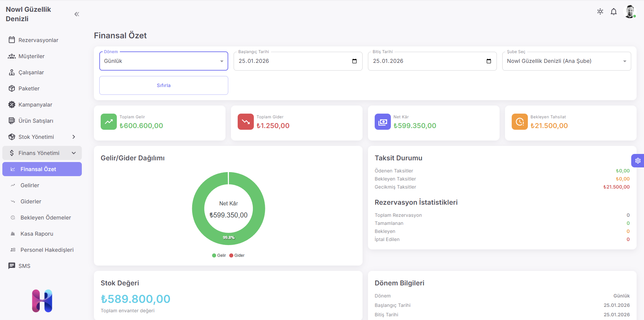
Task: Open the Şube Seç branch dropdown
Action: click(x=566, y=61)
